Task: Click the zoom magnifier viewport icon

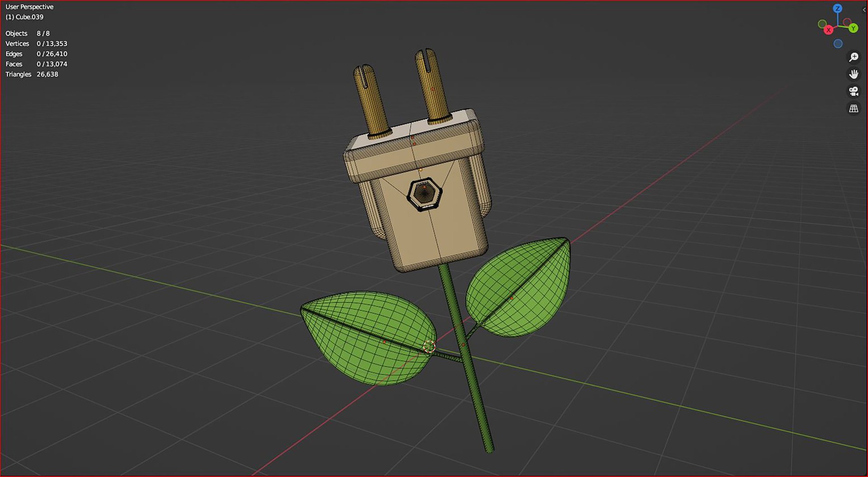Action: [x=854, y=57]
